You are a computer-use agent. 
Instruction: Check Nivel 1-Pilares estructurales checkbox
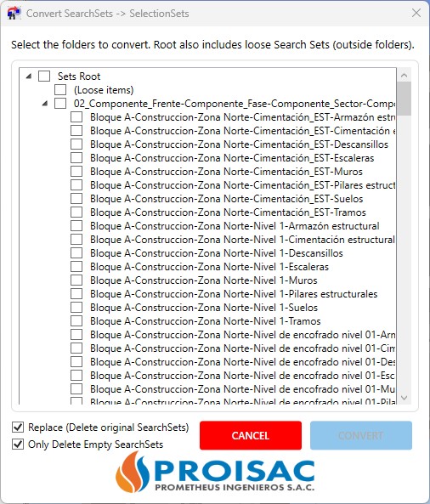pos(76,293)
